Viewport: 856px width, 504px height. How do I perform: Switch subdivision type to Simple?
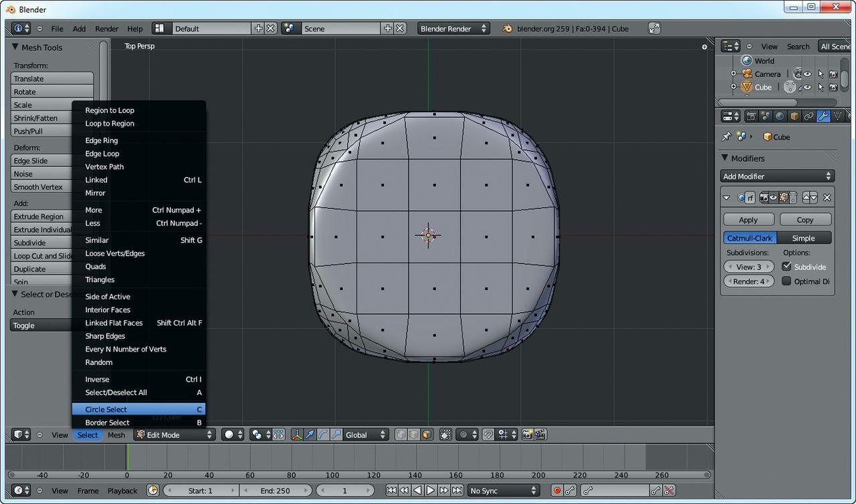point(804,238)
